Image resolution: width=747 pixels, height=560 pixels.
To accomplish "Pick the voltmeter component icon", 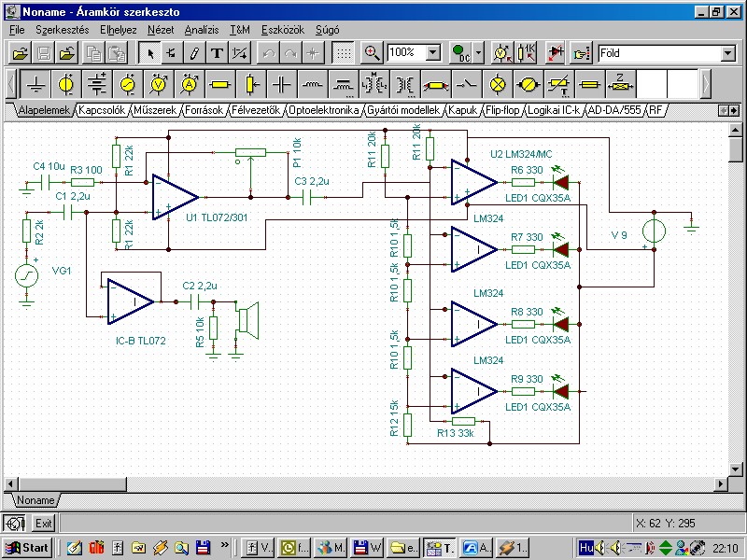I will (x=159, y=85).
